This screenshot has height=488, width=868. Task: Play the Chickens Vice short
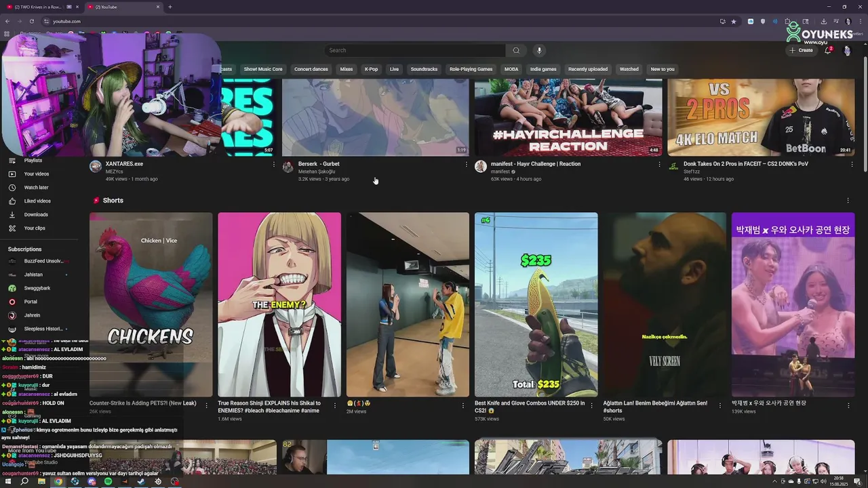(x=151, y=304)
